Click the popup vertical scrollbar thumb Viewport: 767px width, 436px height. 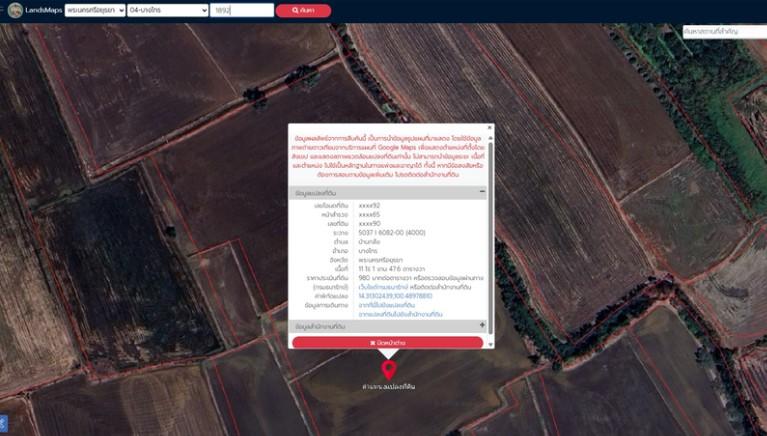pos(491,237)
